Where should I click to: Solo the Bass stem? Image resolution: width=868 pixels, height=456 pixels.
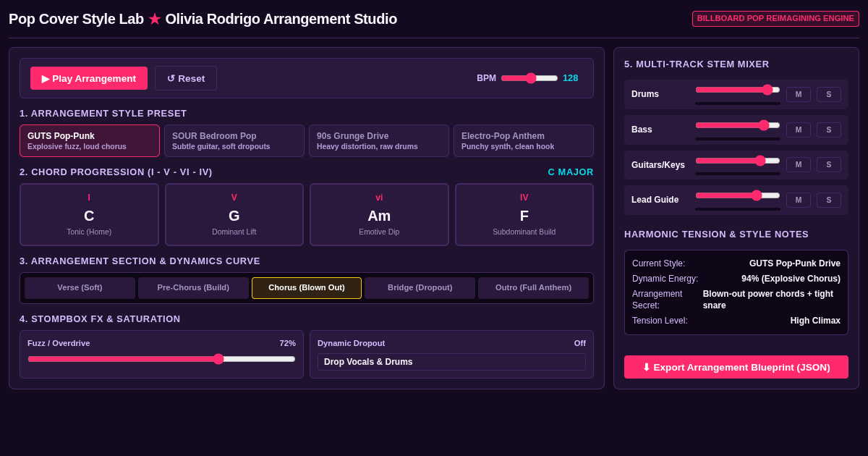tap(829, 130)
